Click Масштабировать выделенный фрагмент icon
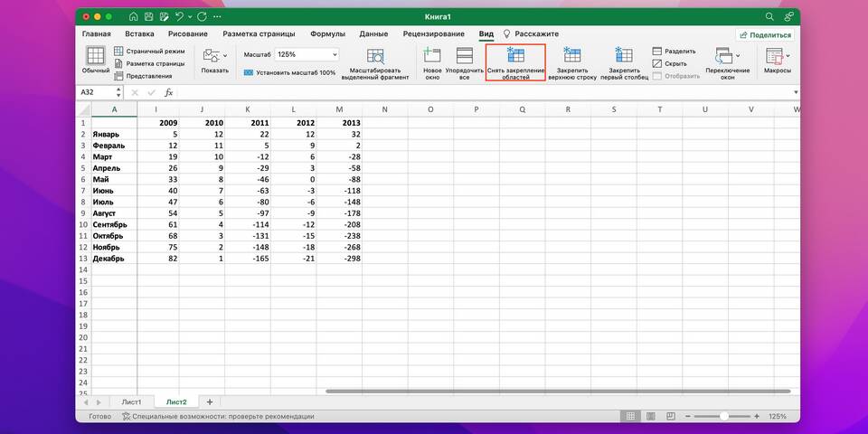 [374, 56]
